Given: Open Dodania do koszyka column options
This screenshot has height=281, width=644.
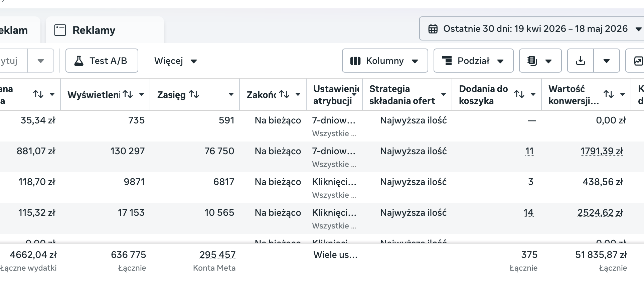Looking at the screenshot, I should tap(533, 95).
